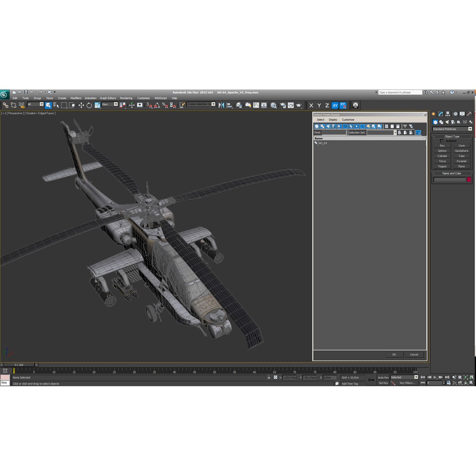Open the quick access toolbar dropdown arrow
476x476 pixels.
point(55,92)
